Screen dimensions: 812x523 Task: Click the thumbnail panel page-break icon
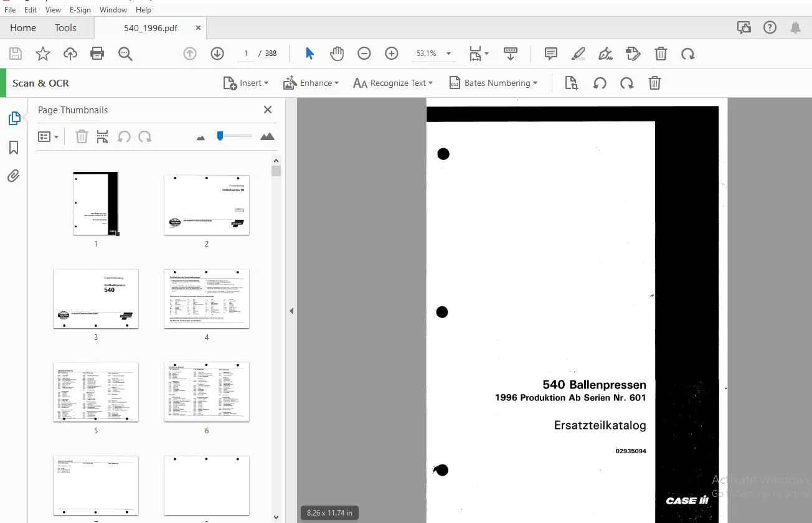pos(103,137)
